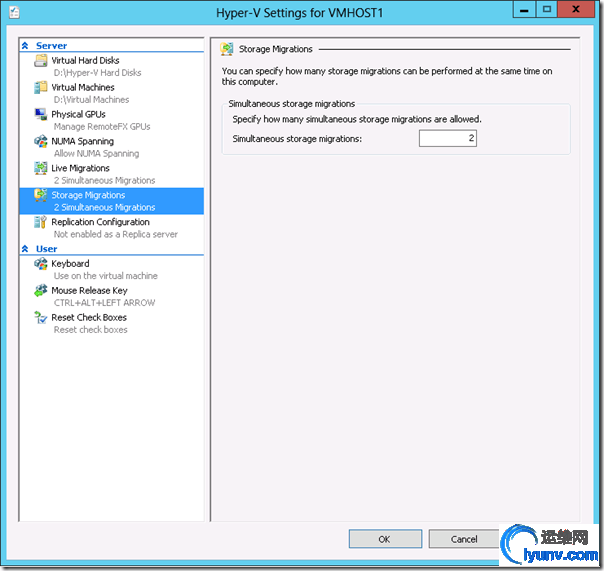The height and width of the screenshot is (571, 604).
Task: Click the Physical GPUs monitor icon
Action: [x=40, y=114]
